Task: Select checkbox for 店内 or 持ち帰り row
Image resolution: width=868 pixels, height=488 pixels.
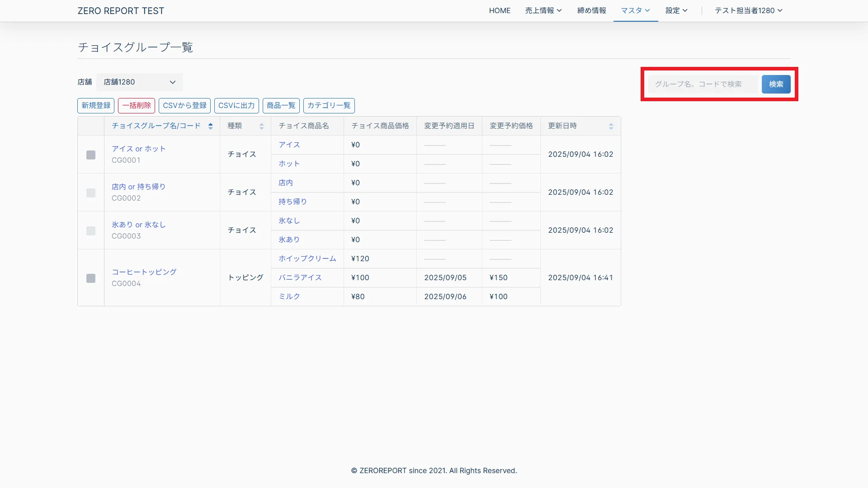Action: tap(91, 192)
